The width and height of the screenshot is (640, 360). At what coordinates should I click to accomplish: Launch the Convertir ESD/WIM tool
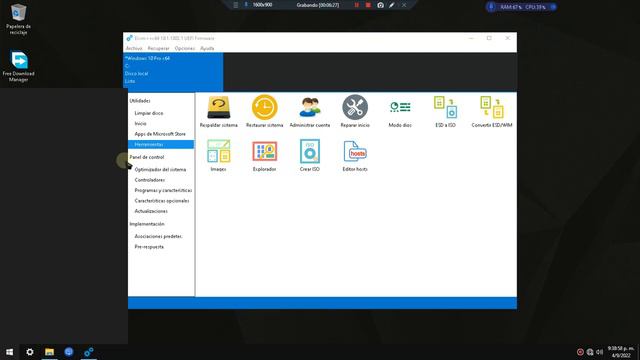coord(491,111)
